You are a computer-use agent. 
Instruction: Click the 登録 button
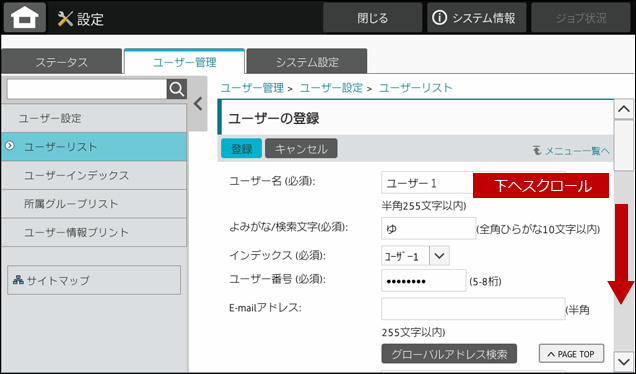point(241,148)
